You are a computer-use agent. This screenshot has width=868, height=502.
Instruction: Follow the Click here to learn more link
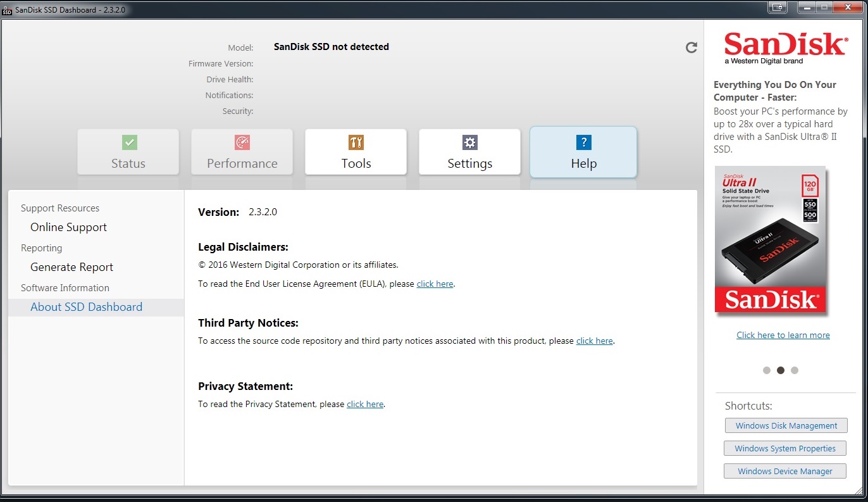coord(783,336)
